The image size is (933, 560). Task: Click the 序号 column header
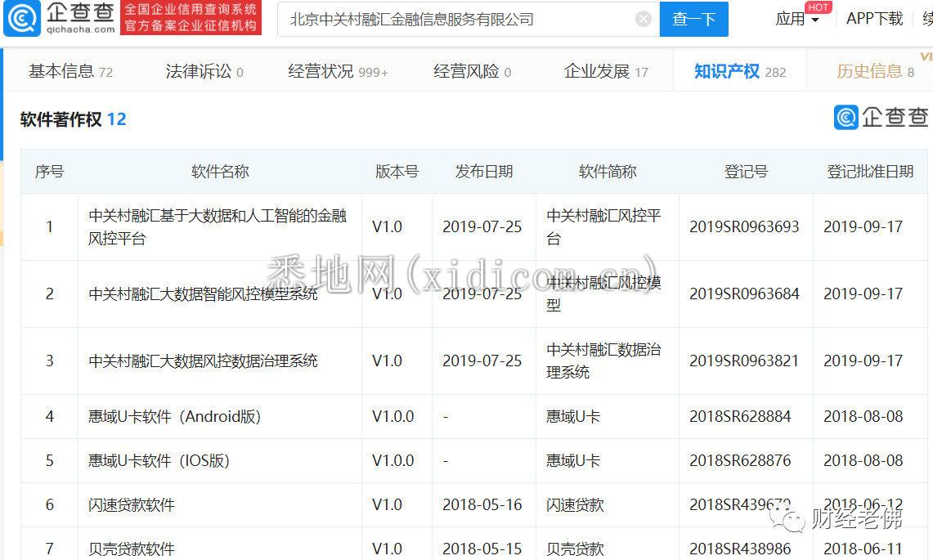tap(49, 172)
